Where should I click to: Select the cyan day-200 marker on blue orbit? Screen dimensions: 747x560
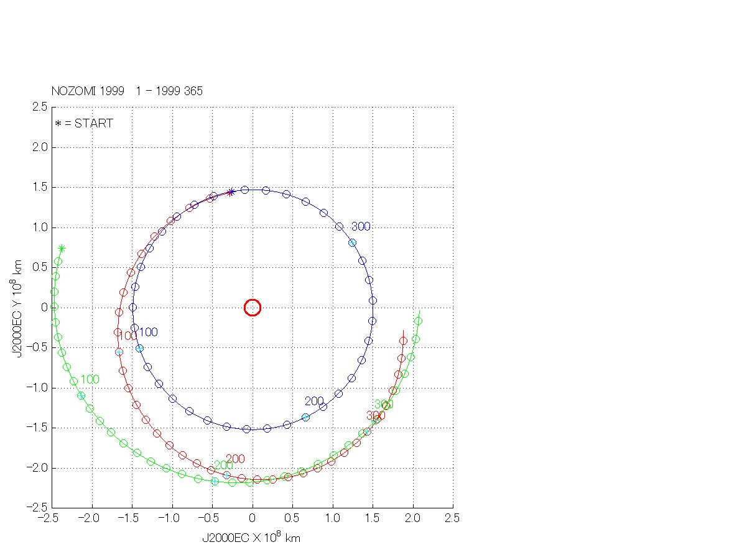[x=305, y=417]
